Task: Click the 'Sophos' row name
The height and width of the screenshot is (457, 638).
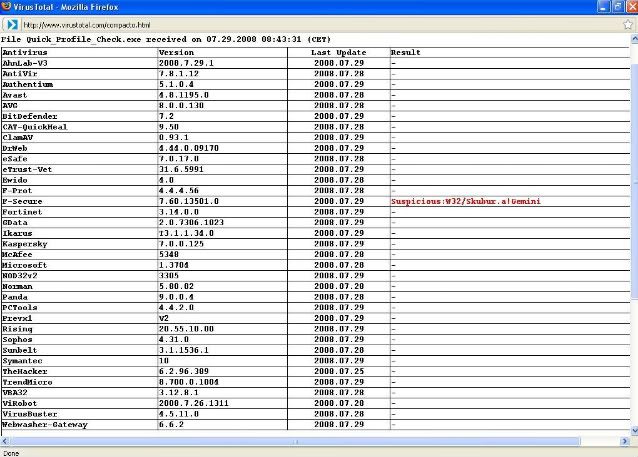Action: 17,339
